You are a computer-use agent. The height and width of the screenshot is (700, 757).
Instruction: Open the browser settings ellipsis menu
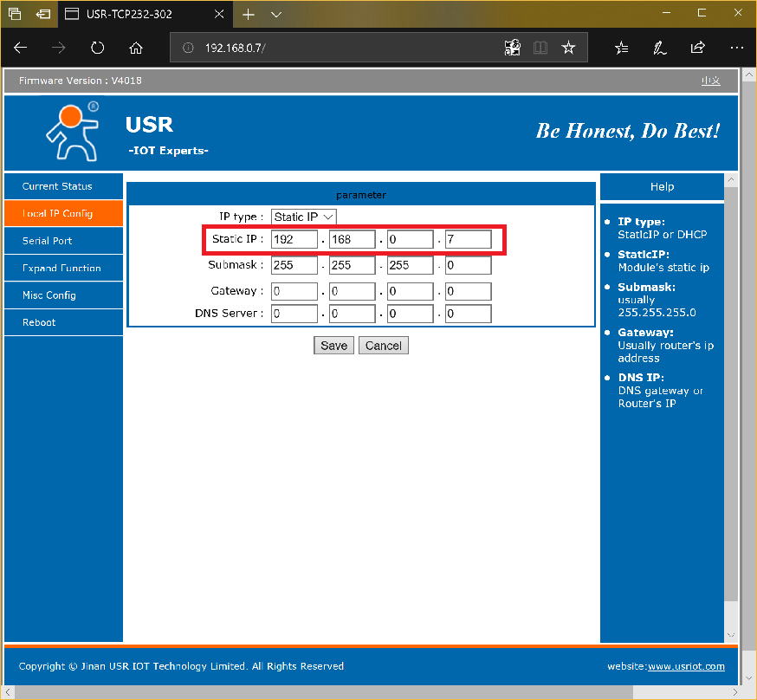[x=737, y=48]
